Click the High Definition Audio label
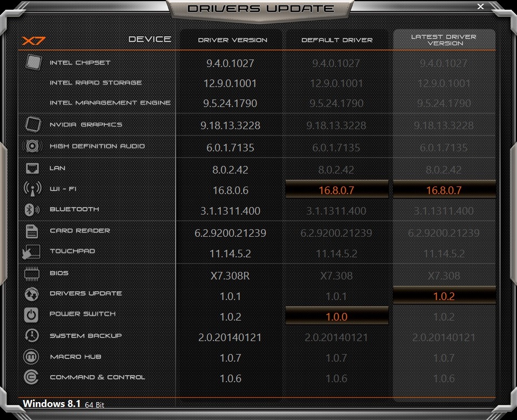The image size is (517, 420). pyautogui.click(x=97, y=146)
